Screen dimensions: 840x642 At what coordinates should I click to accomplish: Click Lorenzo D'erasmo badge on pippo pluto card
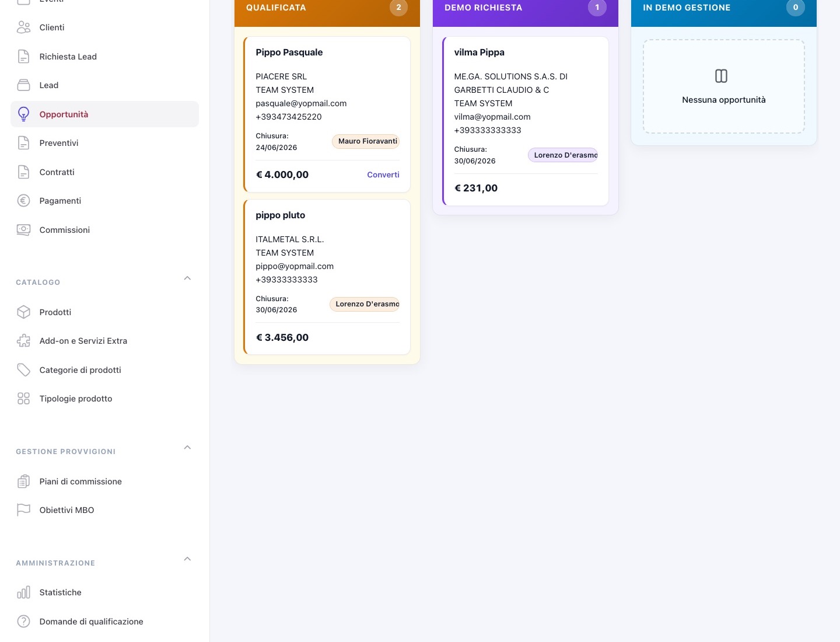click(365, 304)
